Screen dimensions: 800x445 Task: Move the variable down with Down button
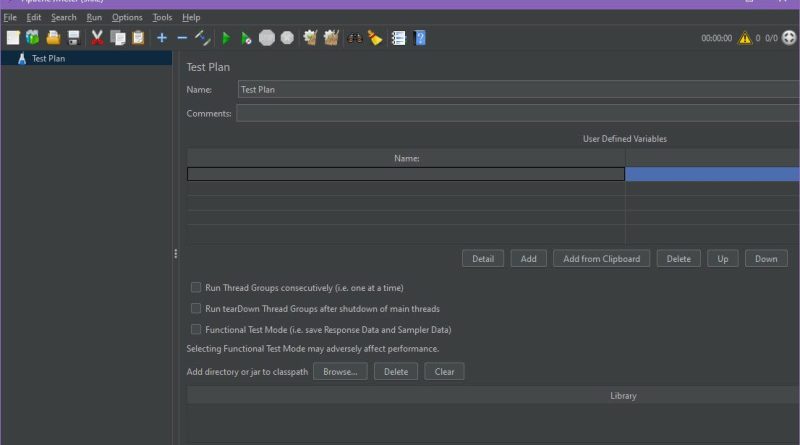(766, 259)
